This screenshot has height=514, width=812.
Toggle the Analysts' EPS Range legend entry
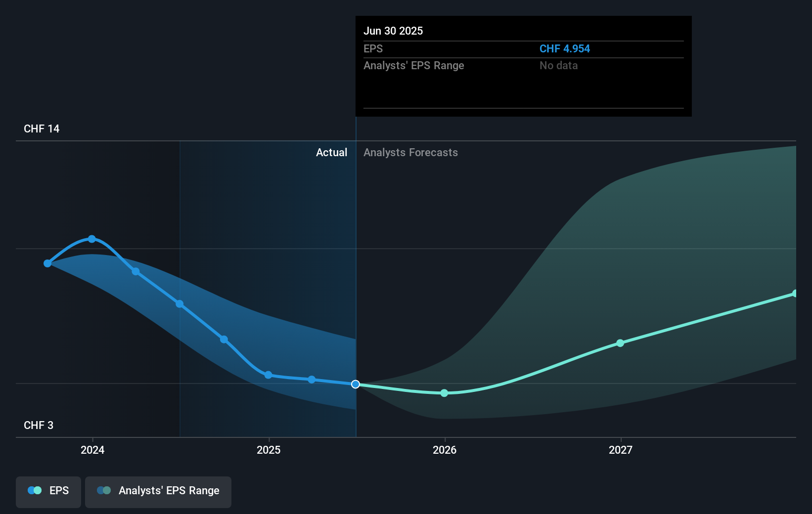tap(158, 491)
